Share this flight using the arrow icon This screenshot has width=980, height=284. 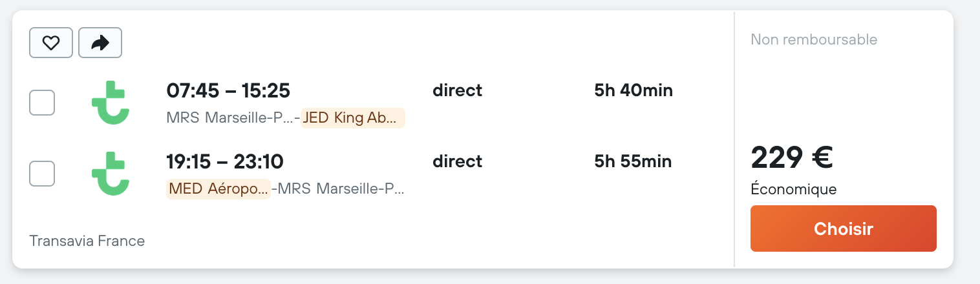[100, 43]
